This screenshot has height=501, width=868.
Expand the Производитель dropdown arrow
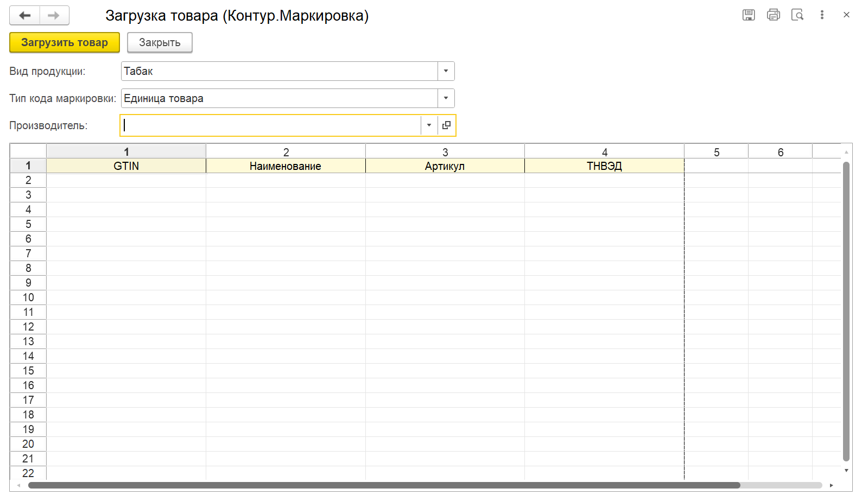click(429, 125)
